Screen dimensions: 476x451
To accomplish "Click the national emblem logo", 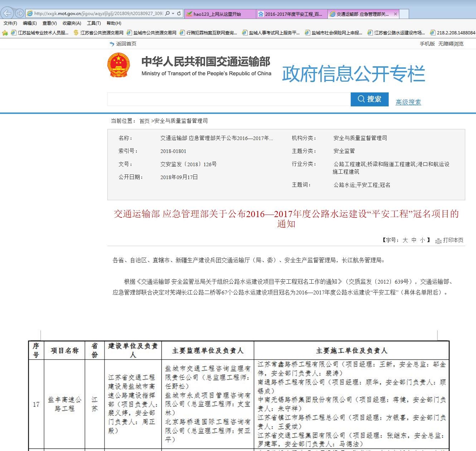I will click(118, 65).
